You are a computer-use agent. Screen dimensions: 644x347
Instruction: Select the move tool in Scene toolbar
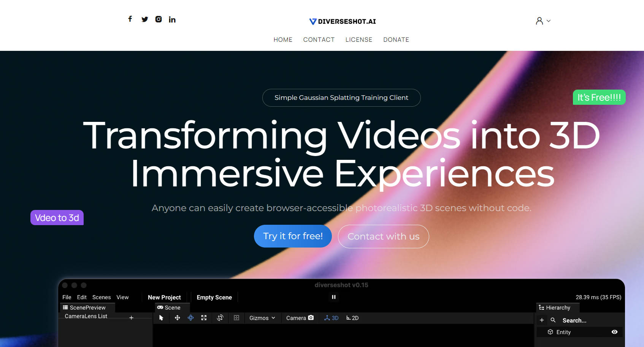pyautogui.click(x=177, y=318)
